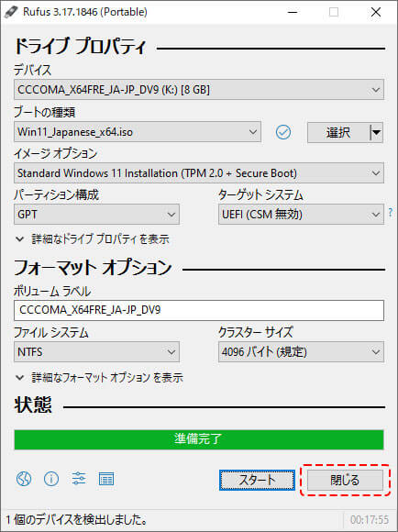Click the green 準備完了 progress bar
This screenshot has height=532, width=398.
(x=199, y=439)
